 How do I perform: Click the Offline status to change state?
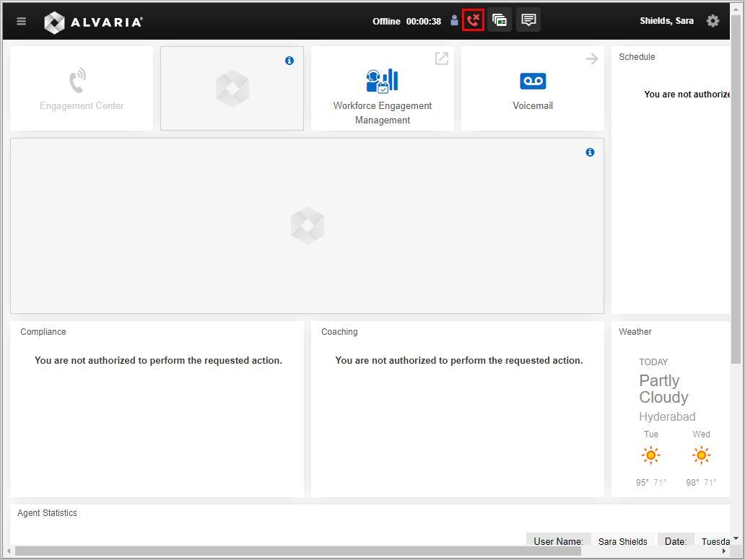386,22
